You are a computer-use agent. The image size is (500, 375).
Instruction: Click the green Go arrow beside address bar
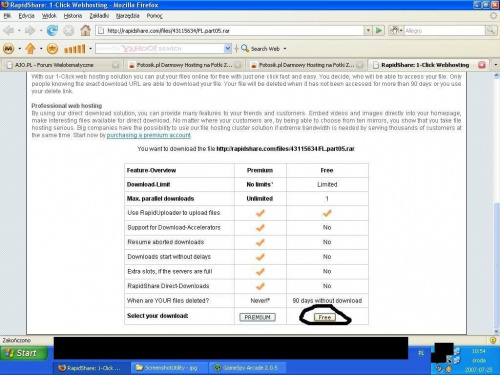point(379,31)
